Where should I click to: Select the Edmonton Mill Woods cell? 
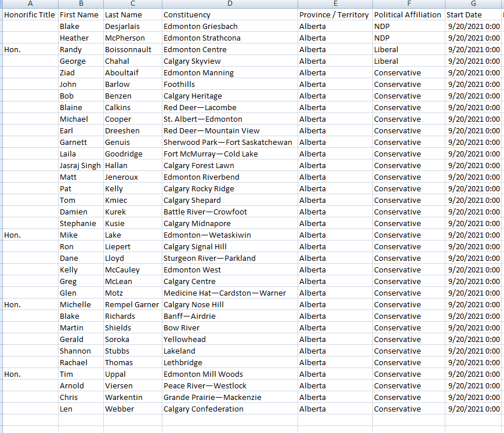230,374
